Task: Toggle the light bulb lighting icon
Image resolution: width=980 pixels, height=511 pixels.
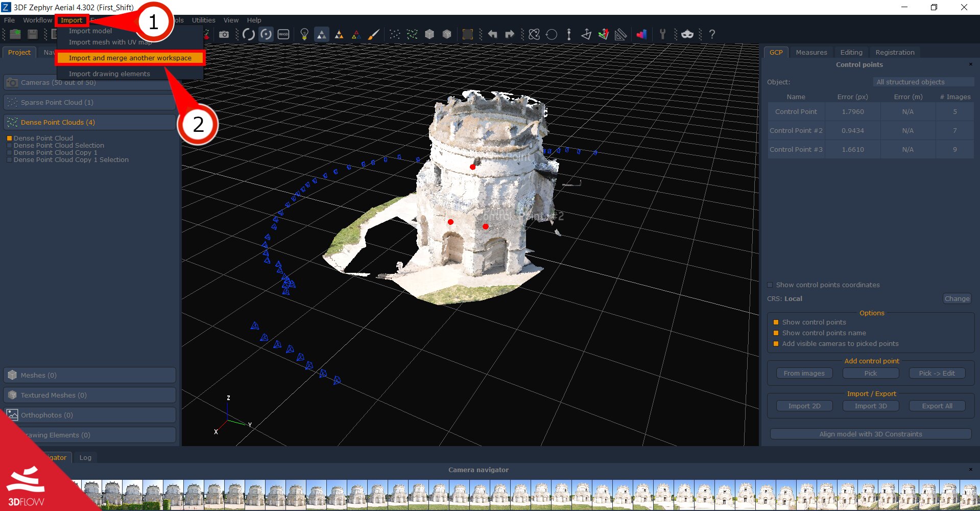Action: [304, 34]
